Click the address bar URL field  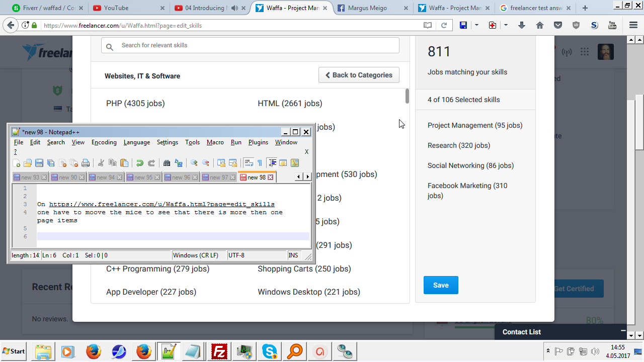click(x=231, y=25)
